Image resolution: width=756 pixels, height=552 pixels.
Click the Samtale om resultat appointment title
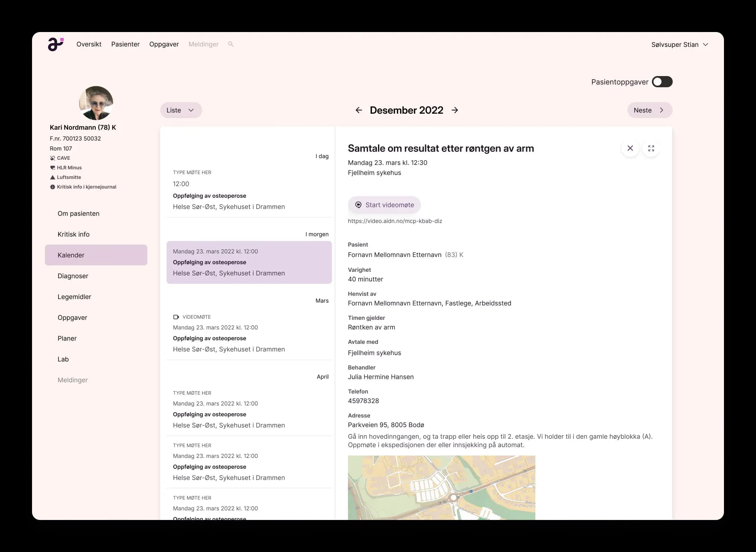[441, 149]
